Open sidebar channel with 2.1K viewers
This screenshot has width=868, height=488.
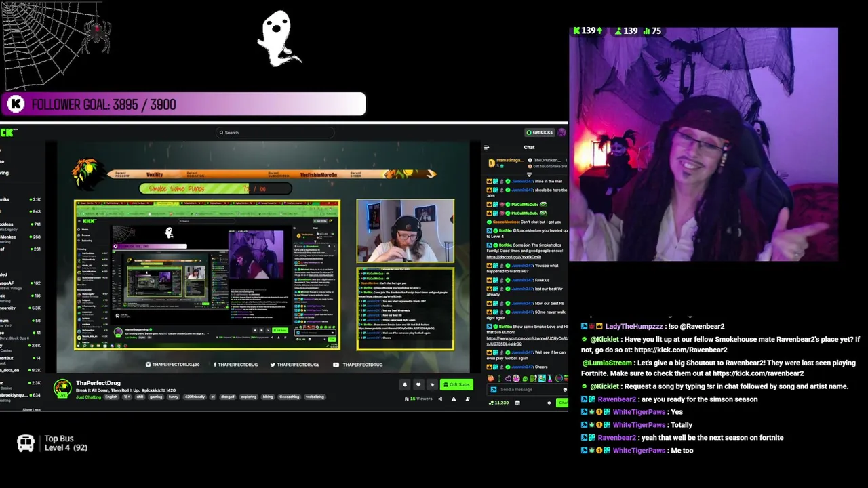(x=20, y=199)
